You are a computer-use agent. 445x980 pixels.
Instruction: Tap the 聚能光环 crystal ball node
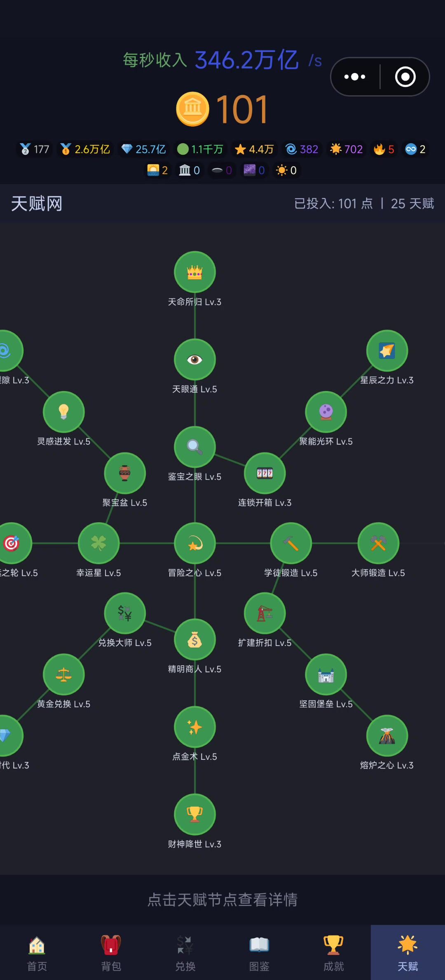pos(326,412)
